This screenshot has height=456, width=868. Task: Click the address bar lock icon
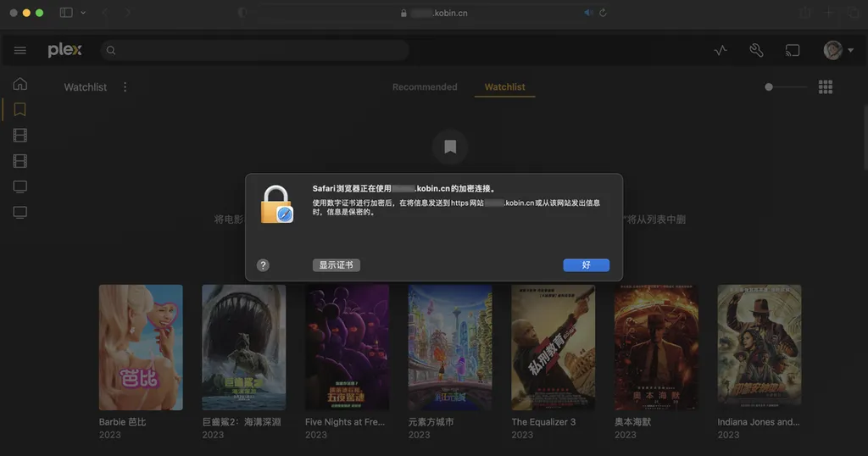[x=403, y=13]
